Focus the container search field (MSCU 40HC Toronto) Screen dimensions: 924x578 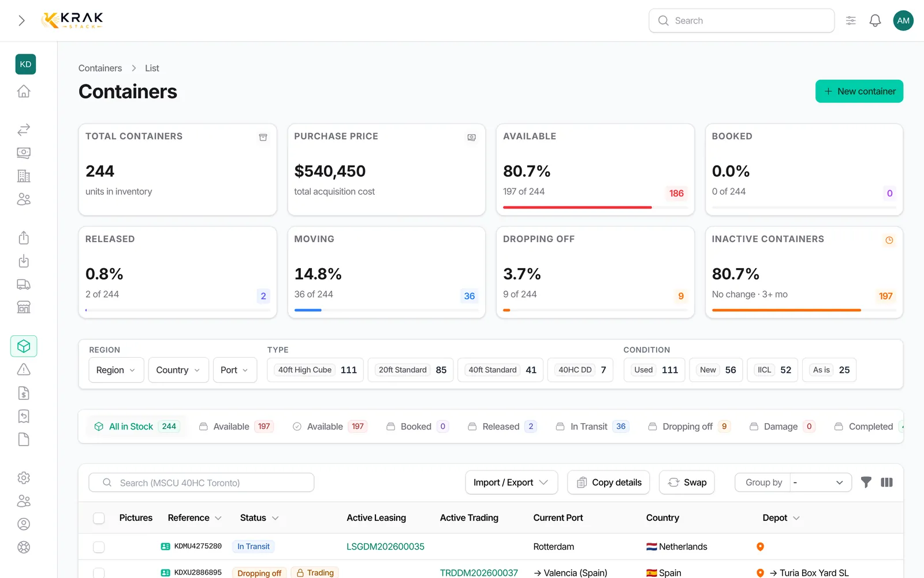pos(202,483)
